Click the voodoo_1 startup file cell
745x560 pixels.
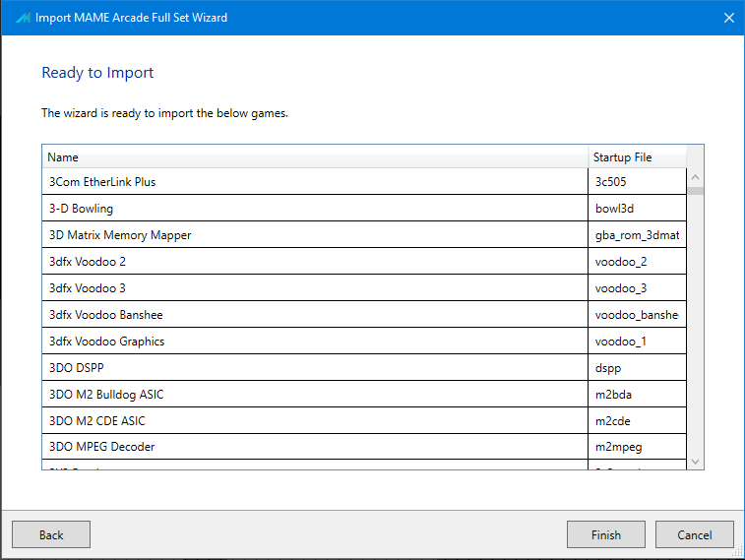[x=637, y=342]
